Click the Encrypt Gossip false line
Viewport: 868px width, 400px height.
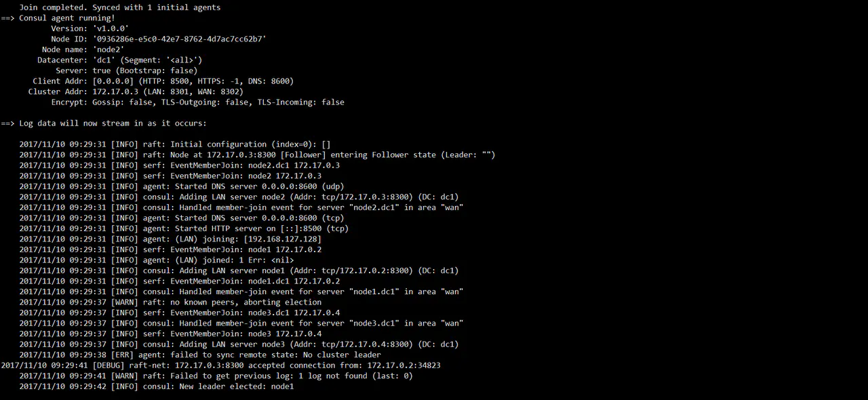click(197, 102)
